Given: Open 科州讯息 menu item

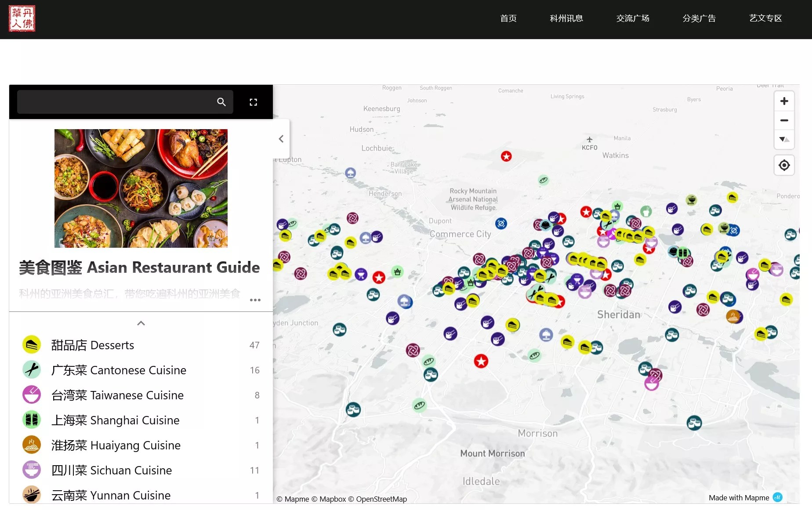Looking at the screenshot, I should (566, 18).
